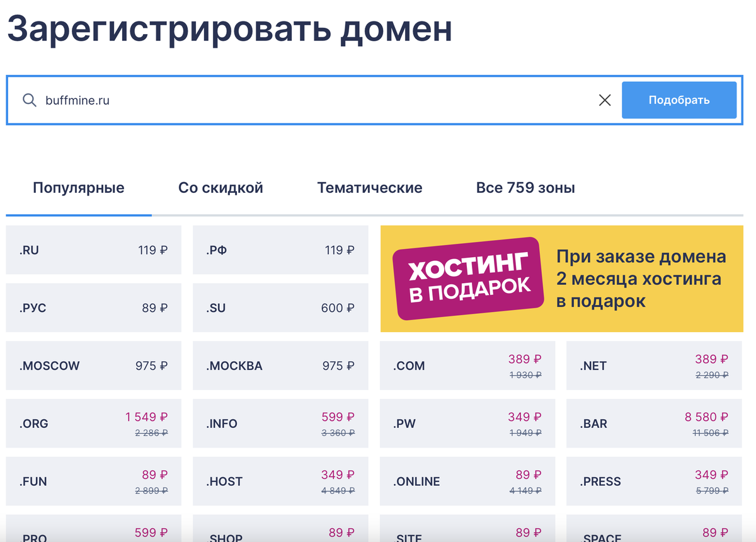
Task: Click inside the domain search input field
Action: pos(252,100)
